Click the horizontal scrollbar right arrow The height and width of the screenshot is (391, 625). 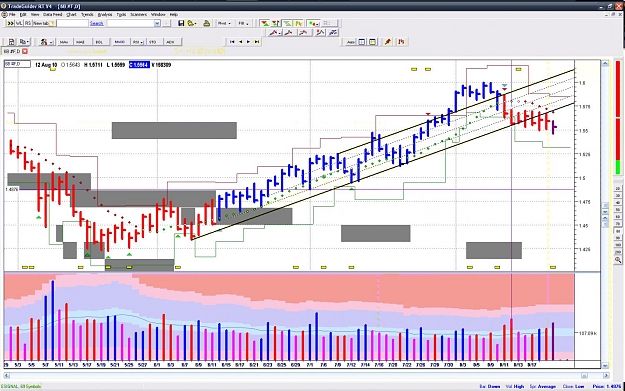[x=606, y=375]
